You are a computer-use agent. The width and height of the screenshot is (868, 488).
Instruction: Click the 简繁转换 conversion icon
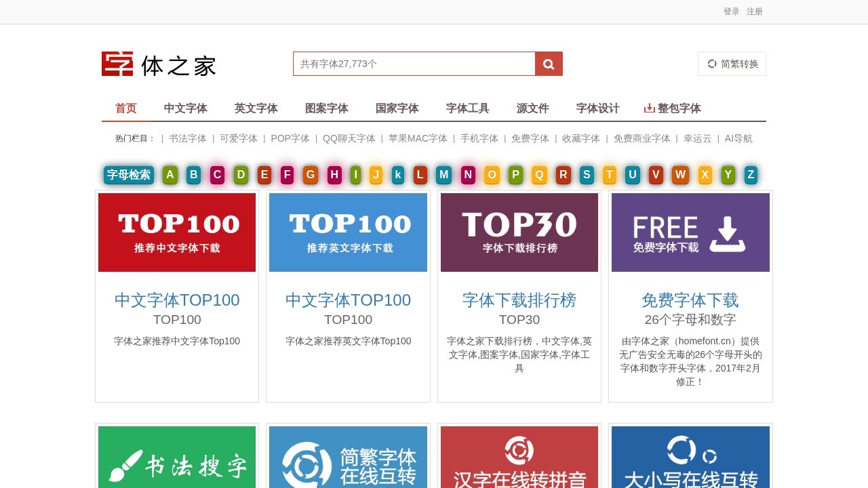click(x=711, y=64)
